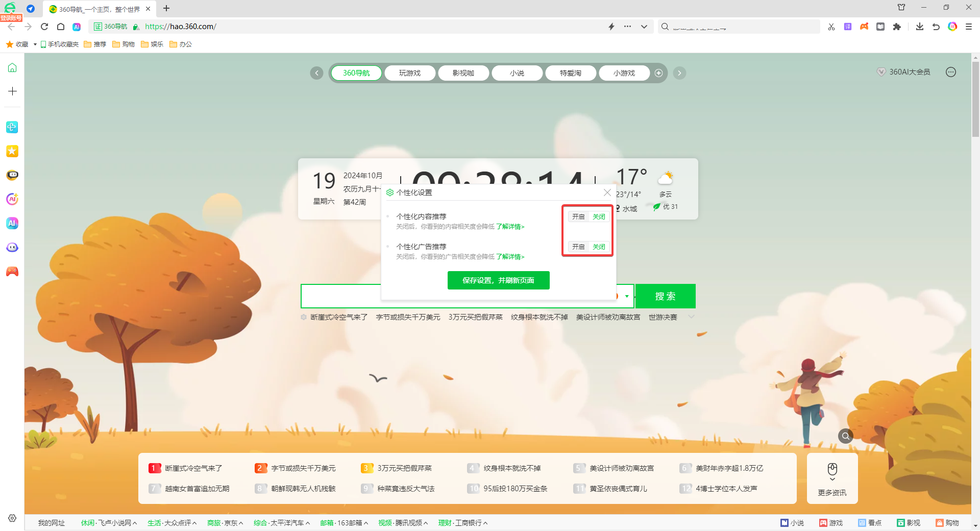
Task: Open the 购物 bookmarks folder
Action: (x=124, y=44)
